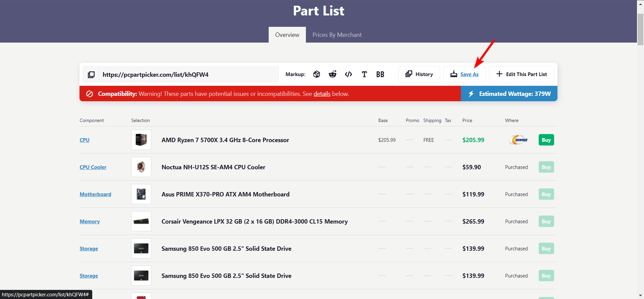The width and height of the screenshot is (644, 299).
Task: Open the CPU Cooler category link
Action: [93, 167]
